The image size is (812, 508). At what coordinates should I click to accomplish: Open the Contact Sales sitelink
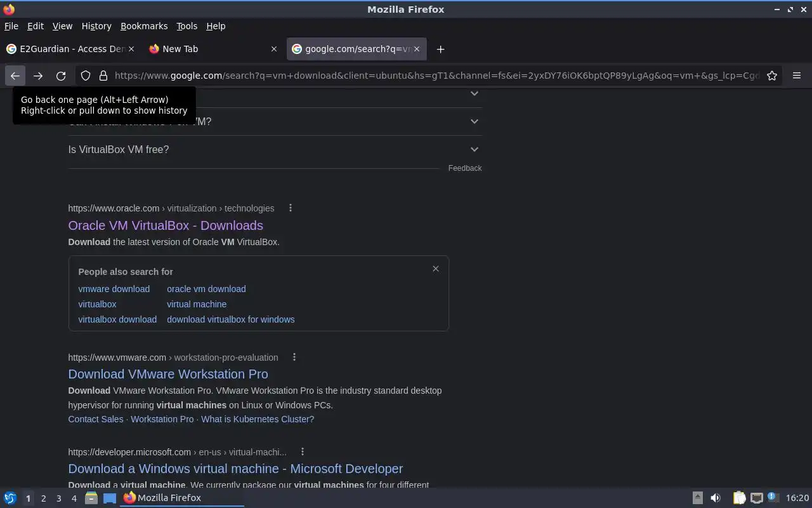96,419
